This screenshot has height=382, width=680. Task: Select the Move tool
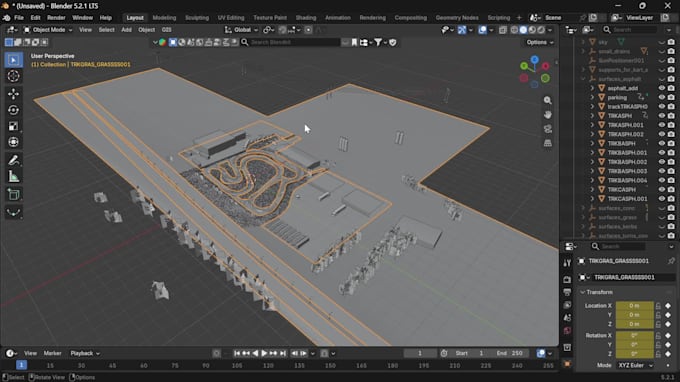click(13, 94)
